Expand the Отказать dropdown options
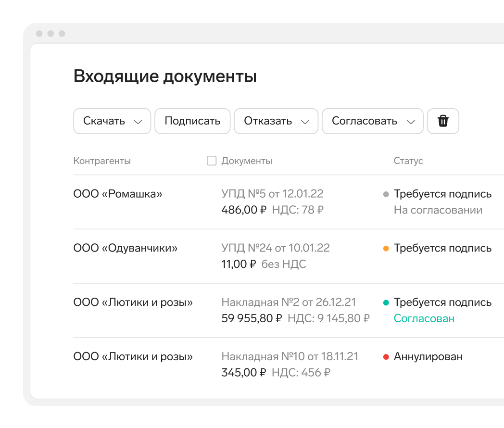 click(x=305, y=121)
